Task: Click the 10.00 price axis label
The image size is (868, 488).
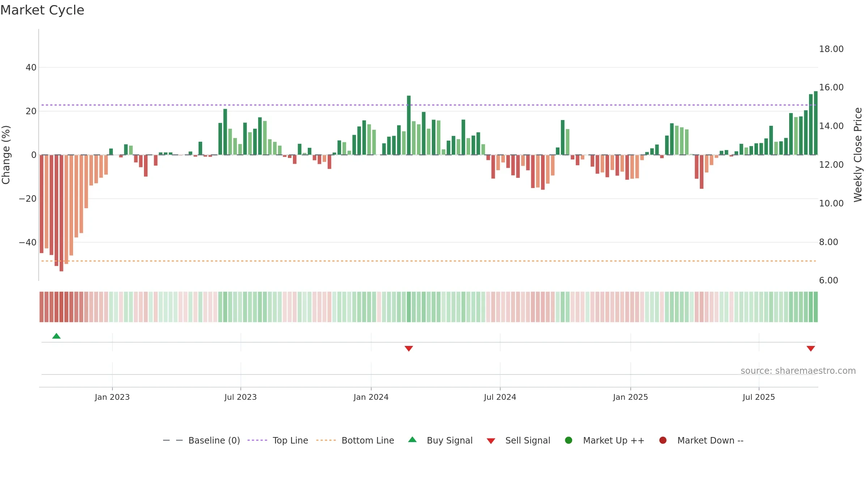Action: click(x=831, y=204)
